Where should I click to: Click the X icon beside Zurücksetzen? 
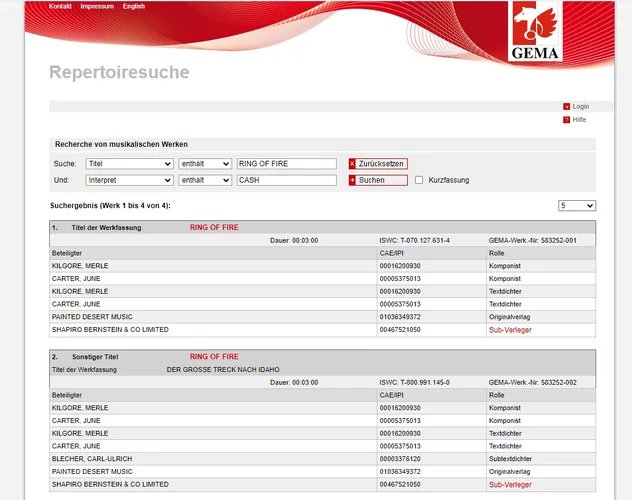352,164
